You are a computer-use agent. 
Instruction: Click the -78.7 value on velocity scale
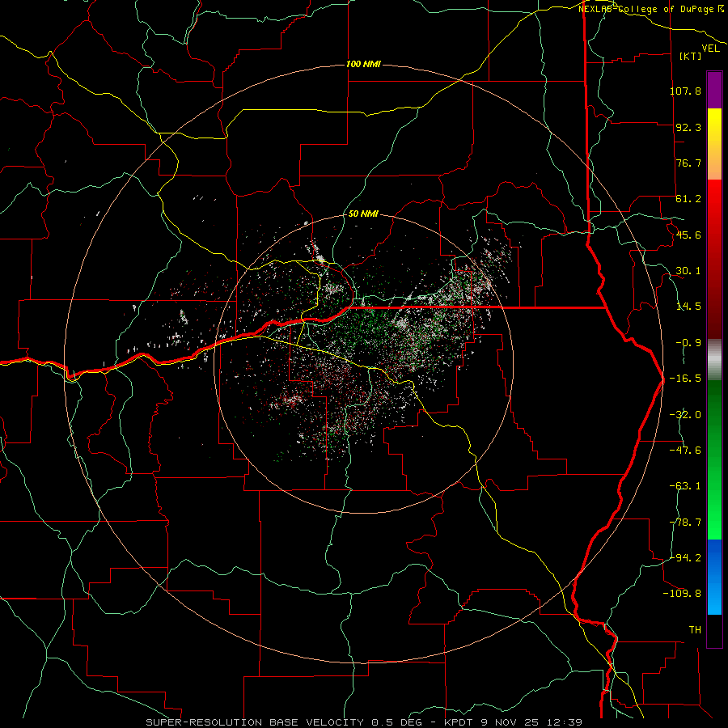coord(685,523)
